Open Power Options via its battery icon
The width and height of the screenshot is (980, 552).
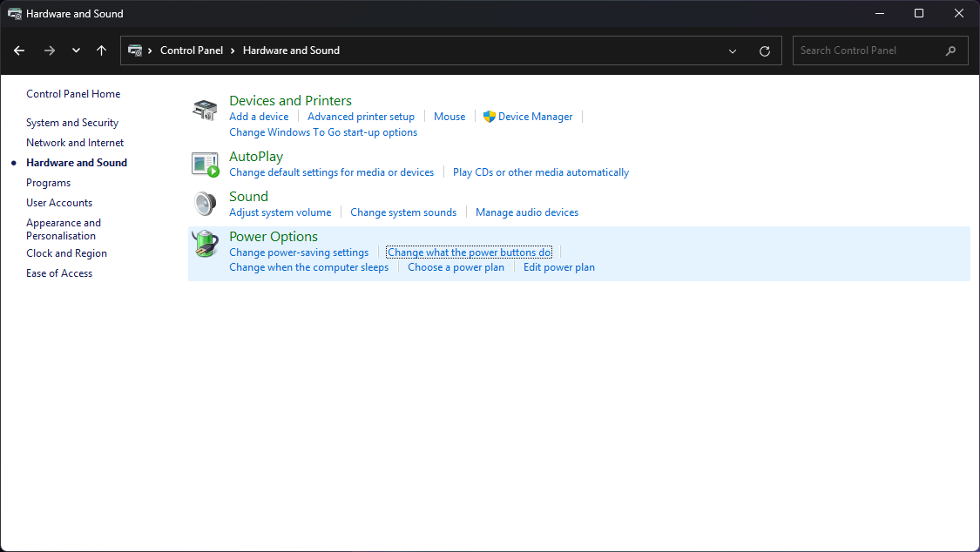[205, 244]
